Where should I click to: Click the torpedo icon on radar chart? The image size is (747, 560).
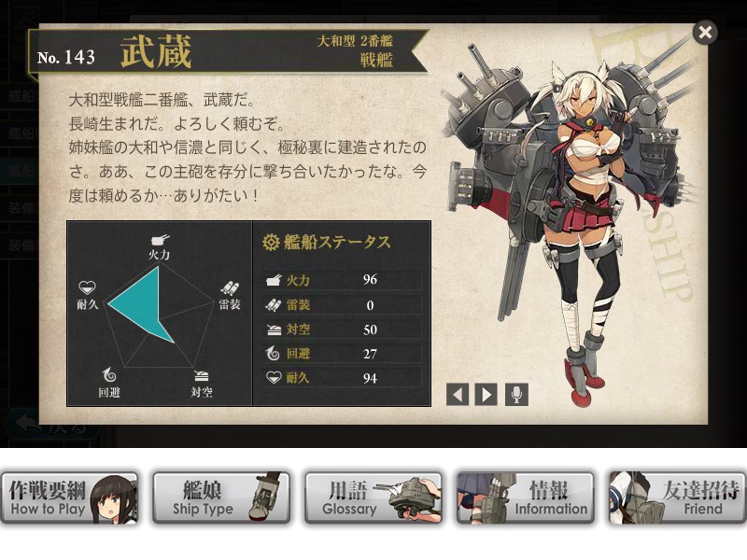(230, 288)
